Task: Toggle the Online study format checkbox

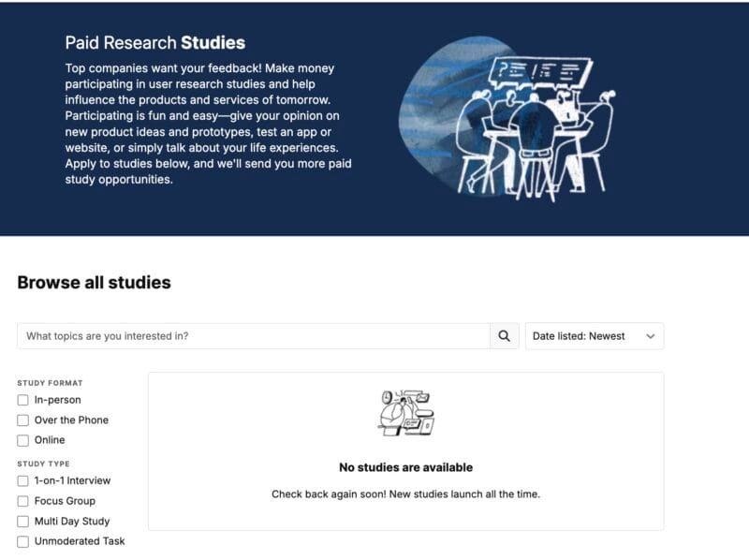Action: 23,440
